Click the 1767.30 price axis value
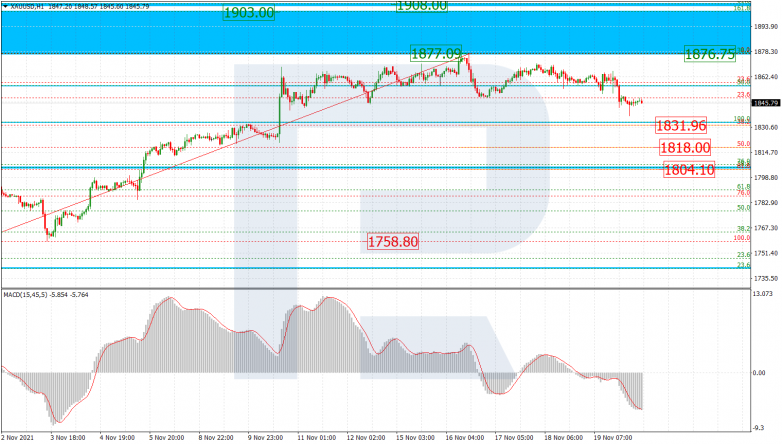782x444 pixels. click(x=766, y=228)
